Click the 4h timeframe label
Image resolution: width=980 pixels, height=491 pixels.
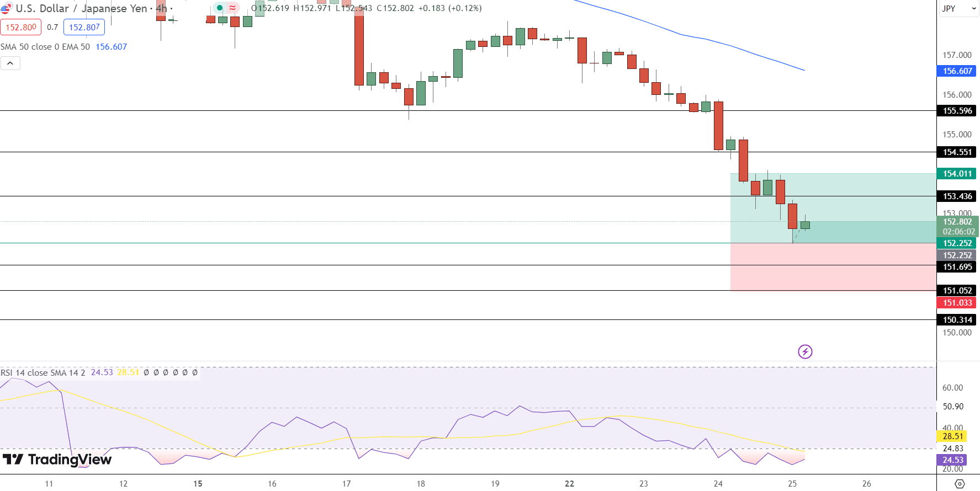[x=161, y=8]
